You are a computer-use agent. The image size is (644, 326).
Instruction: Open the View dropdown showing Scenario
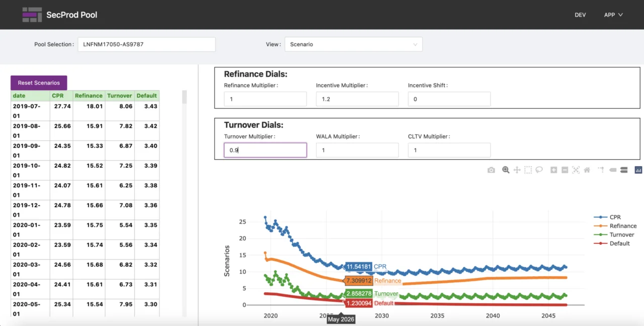pyautogui.click(x=353, y=44)
